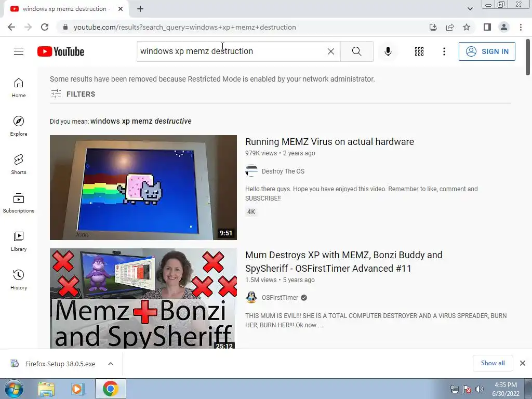Open Running MEMZ Virus on actual hardware title
The image size is (532, 399).
click(x=329, y=141)
